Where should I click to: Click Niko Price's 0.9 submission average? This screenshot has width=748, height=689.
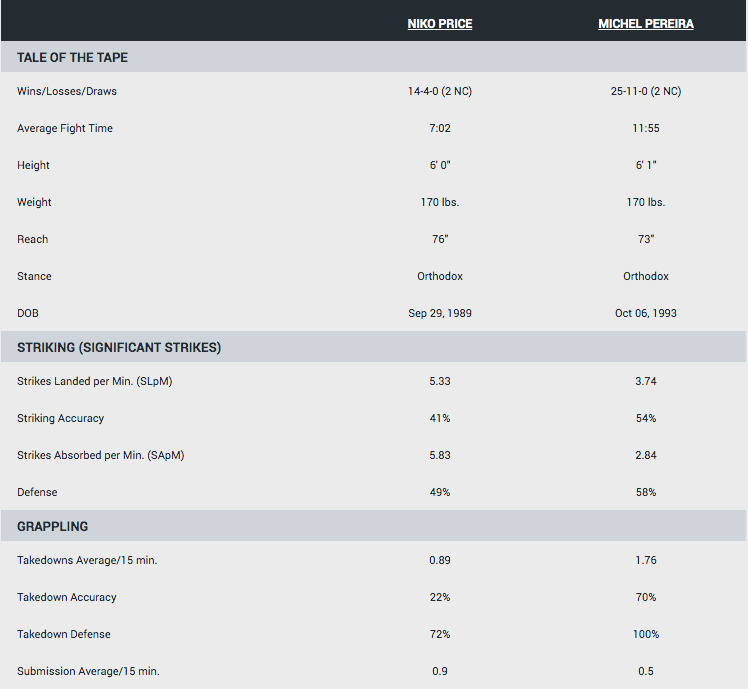tap(439, 671)
